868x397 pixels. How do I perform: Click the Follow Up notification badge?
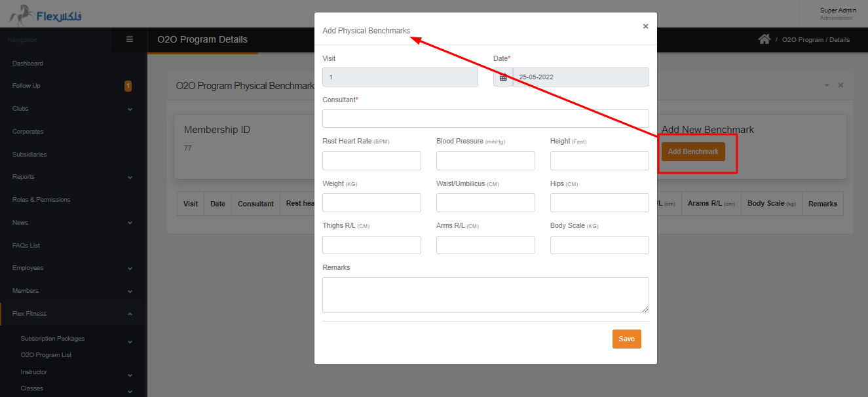(x=128, y=86)
